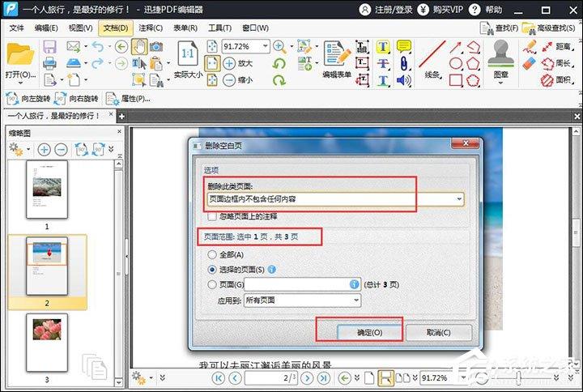Open the 91.72% zoom dropdown in toolbar

265,46
